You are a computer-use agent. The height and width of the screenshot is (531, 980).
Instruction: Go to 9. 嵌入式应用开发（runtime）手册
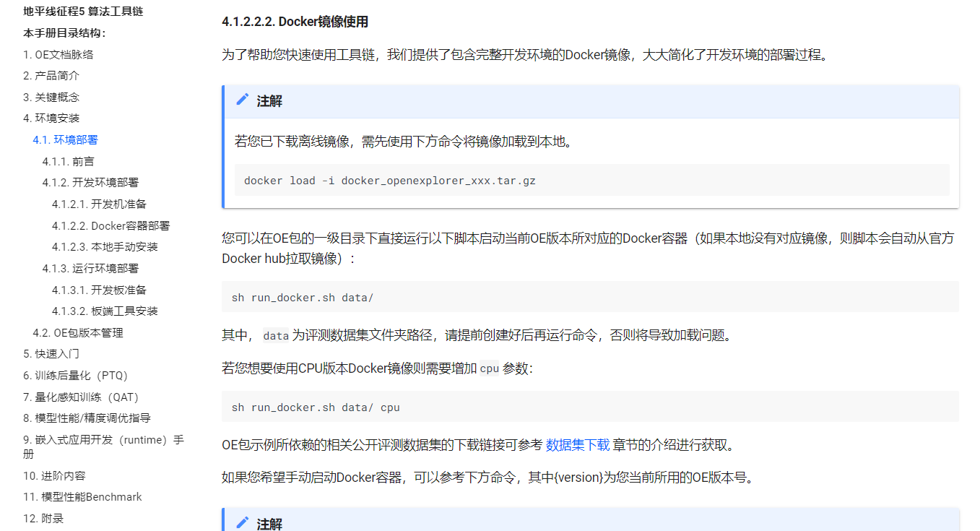(x=103, y=446)
